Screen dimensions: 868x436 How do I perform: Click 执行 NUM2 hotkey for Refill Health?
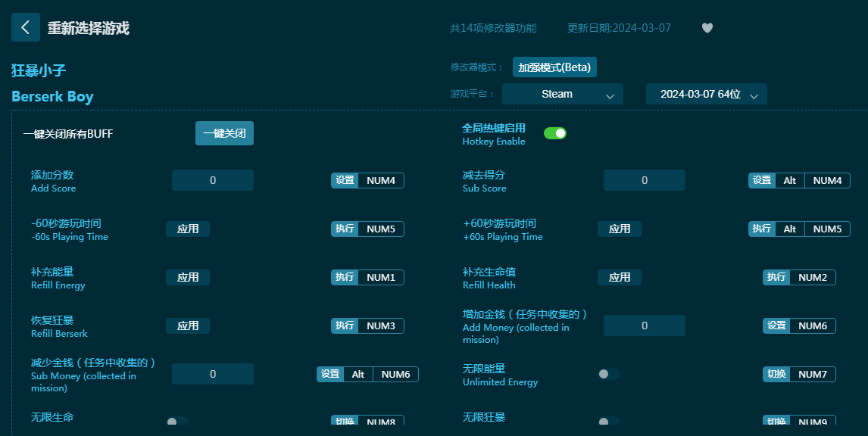(799, 277)
